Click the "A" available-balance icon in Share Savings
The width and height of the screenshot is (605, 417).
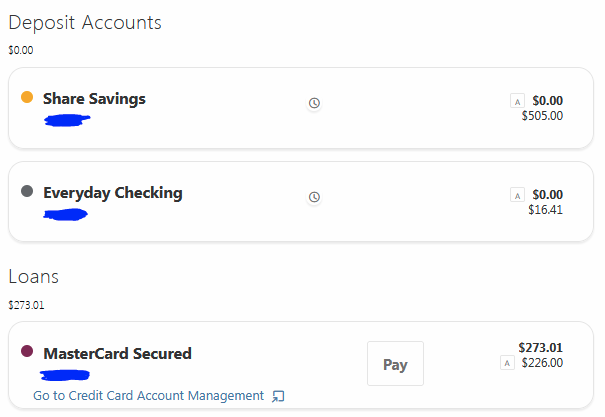[x=517, y=100]
